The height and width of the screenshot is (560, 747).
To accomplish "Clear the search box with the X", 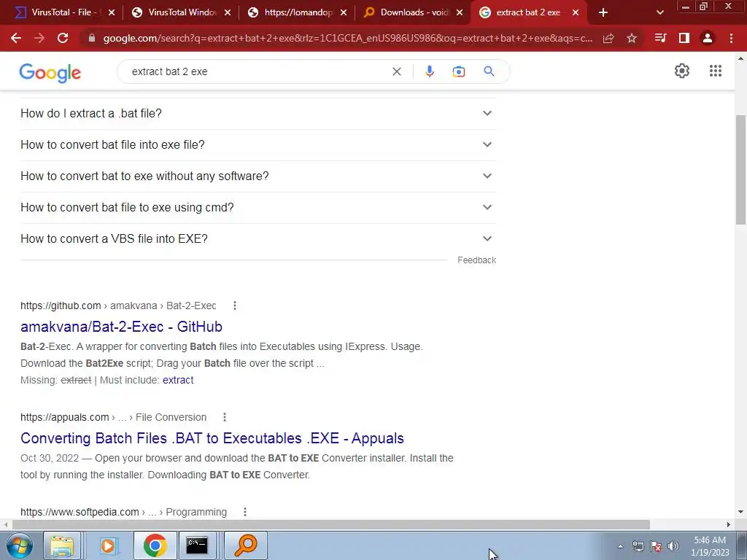I will [396, 71].
